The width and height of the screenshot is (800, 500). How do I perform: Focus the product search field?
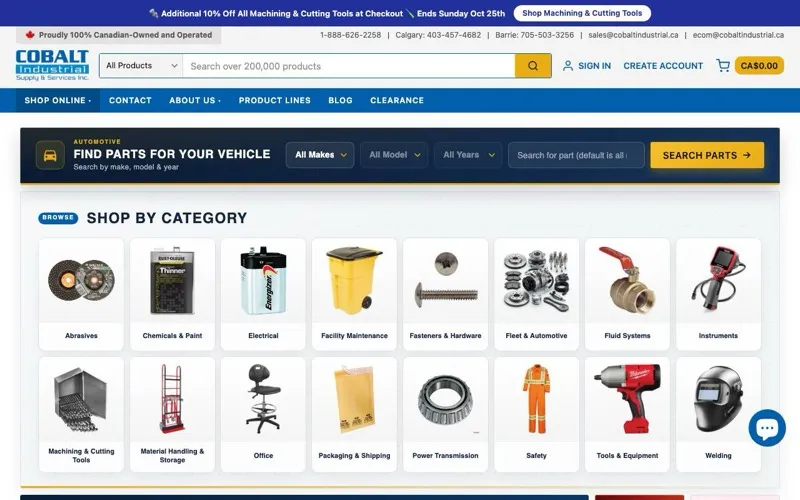(349, 66)
